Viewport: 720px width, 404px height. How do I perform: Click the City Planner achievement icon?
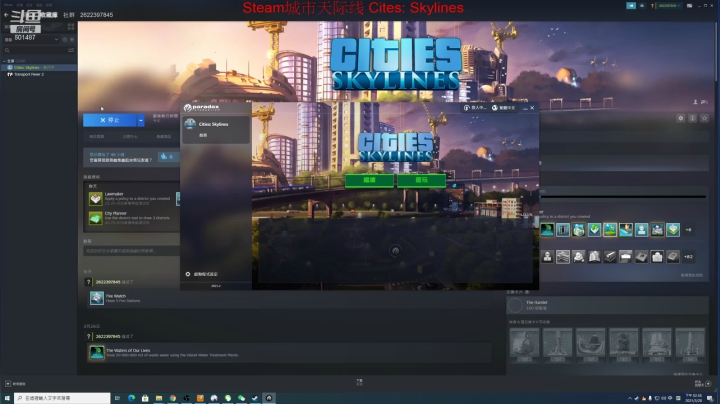pos(96,218)
